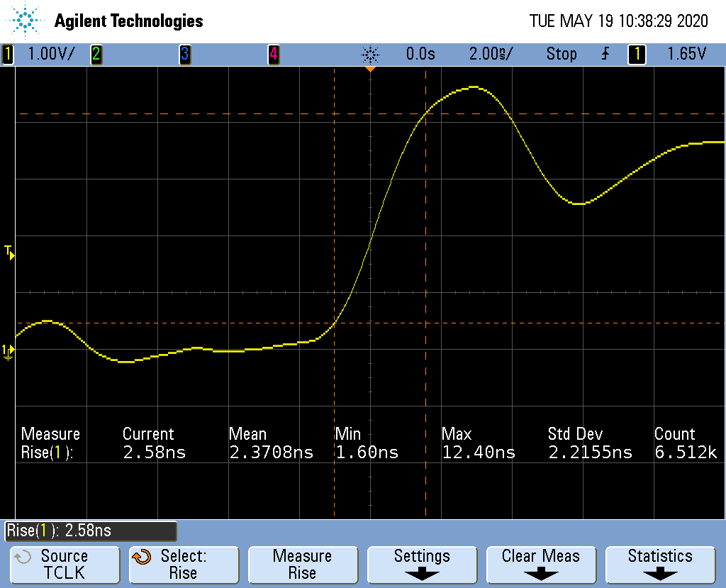The width and height of the screenshot is (726, 588).
Task: Click the Select: Rise softkey
Action: tap(184, 565)
